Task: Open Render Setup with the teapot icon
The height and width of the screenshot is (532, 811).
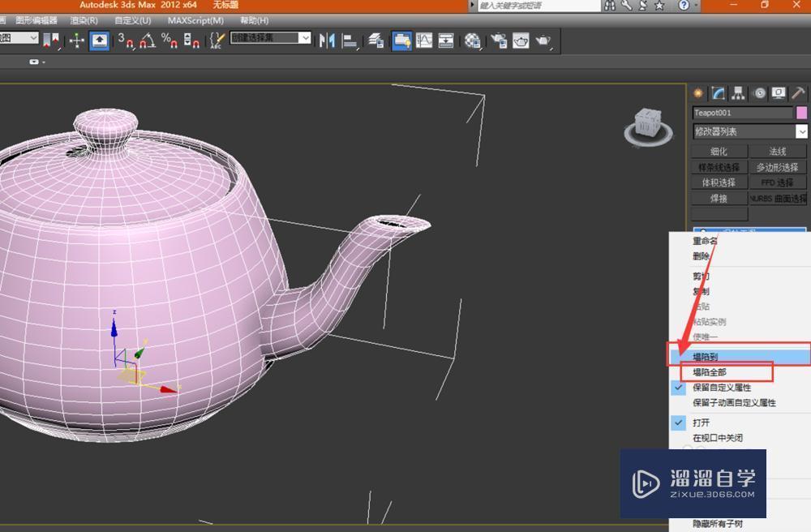Action: point(496,40)
